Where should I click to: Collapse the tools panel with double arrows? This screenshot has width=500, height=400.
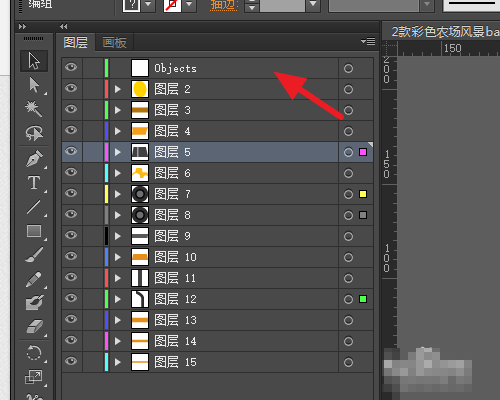[22, 26]
